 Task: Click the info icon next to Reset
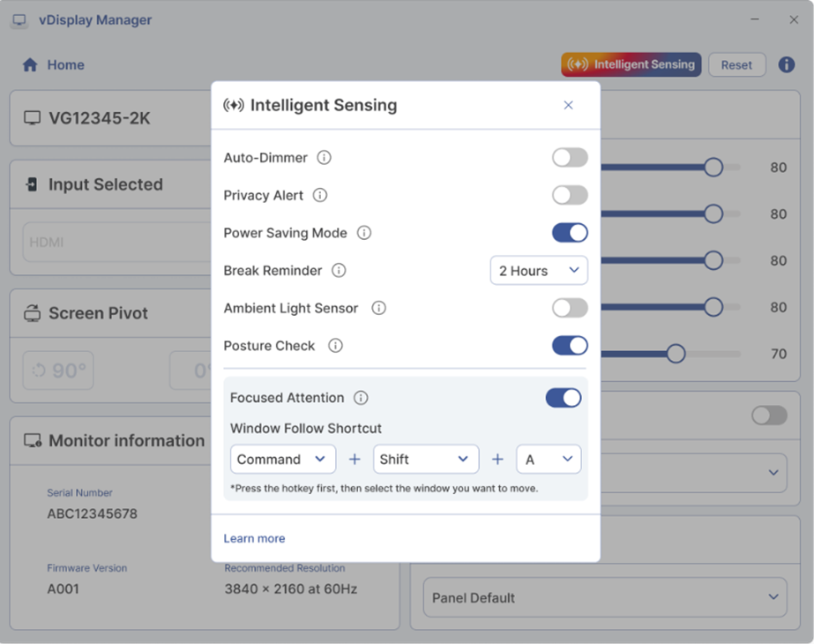(x=786, y=64)
